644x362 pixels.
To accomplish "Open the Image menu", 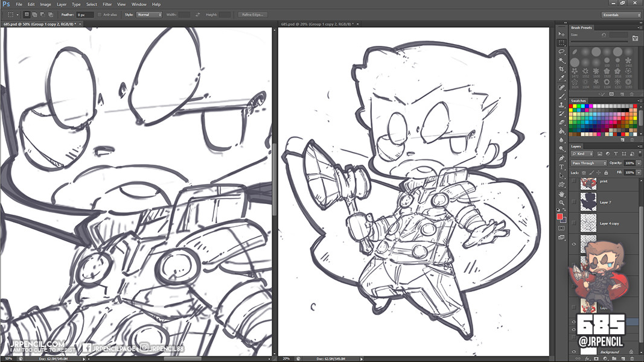I will pyautogui.click(x=45, y=4).
